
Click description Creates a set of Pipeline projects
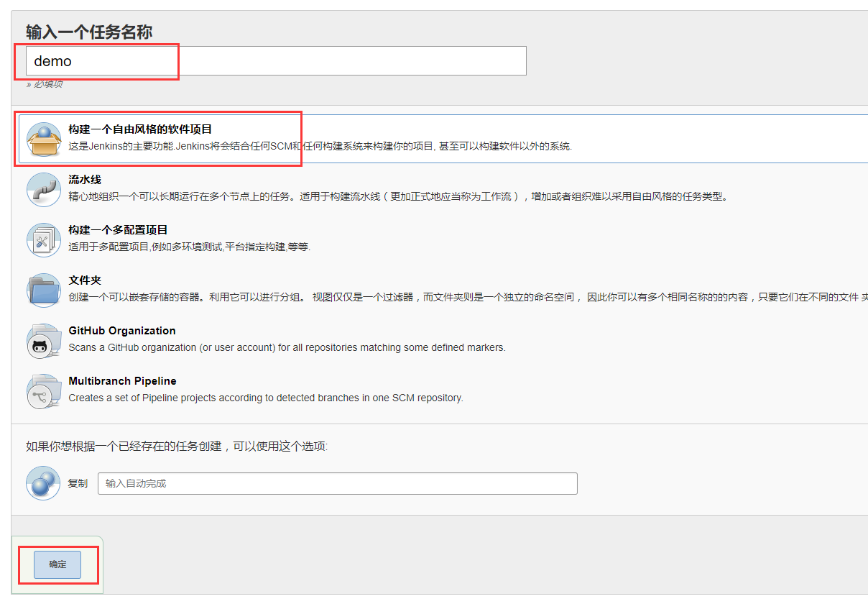click(266, 398)
